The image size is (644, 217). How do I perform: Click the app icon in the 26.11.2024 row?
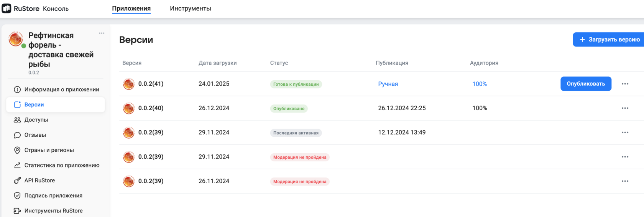pos(129,181)
